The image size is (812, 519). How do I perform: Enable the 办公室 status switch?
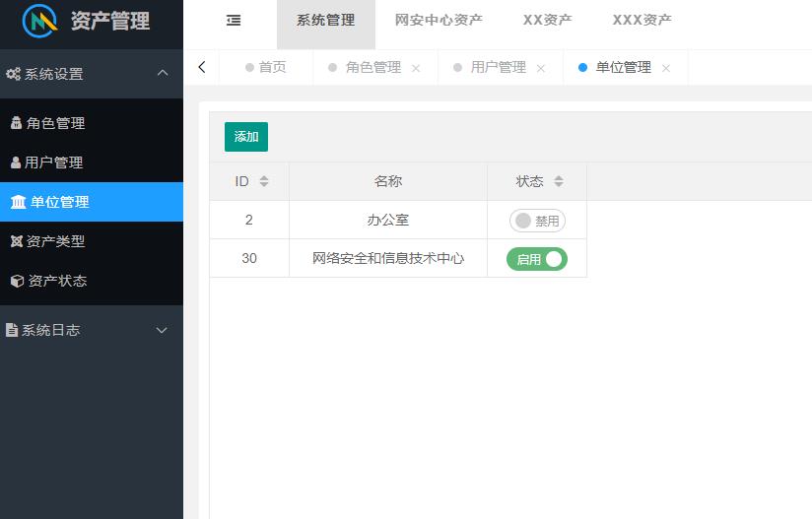[x=537, y=221]
